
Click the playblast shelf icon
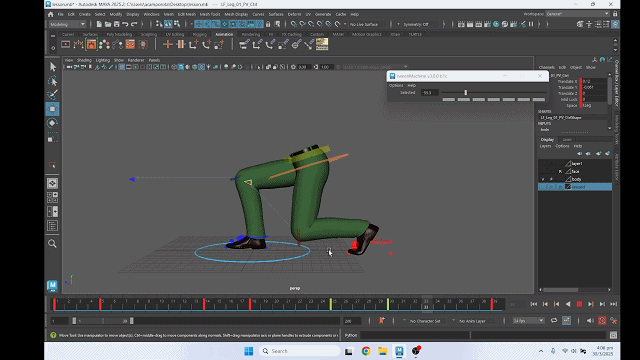(x=65, y=44)
